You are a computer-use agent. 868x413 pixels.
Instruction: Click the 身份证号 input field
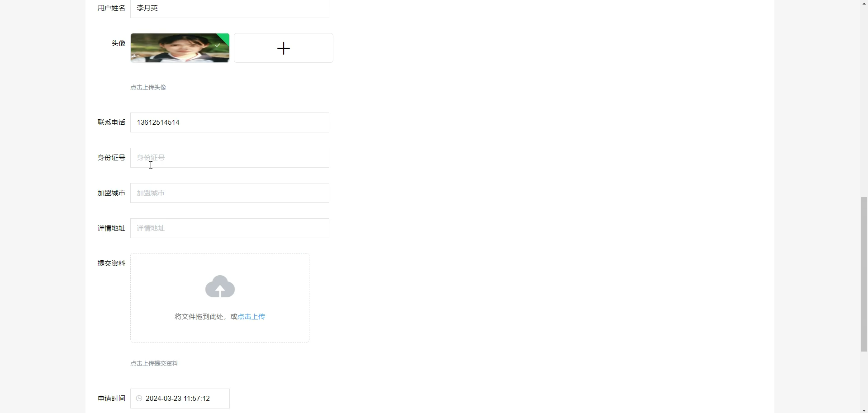pos(230,158)
